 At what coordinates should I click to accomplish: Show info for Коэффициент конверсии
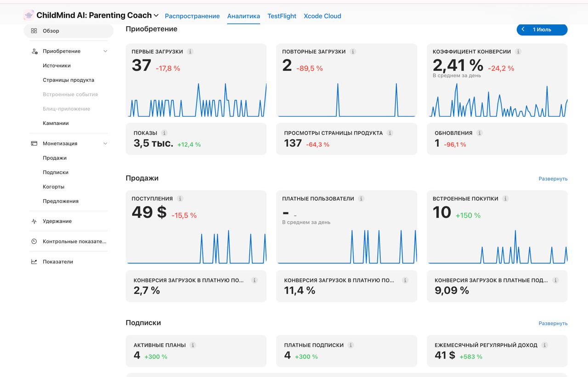tap(518, 51)
